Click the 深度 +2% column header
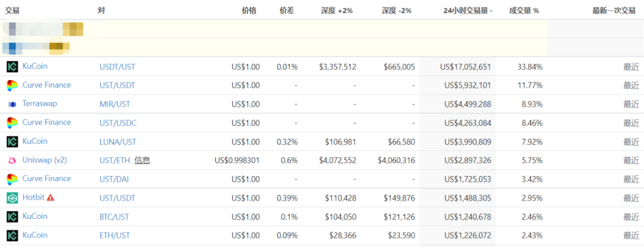Screen dimensions: 644x247 coord(336,11)
